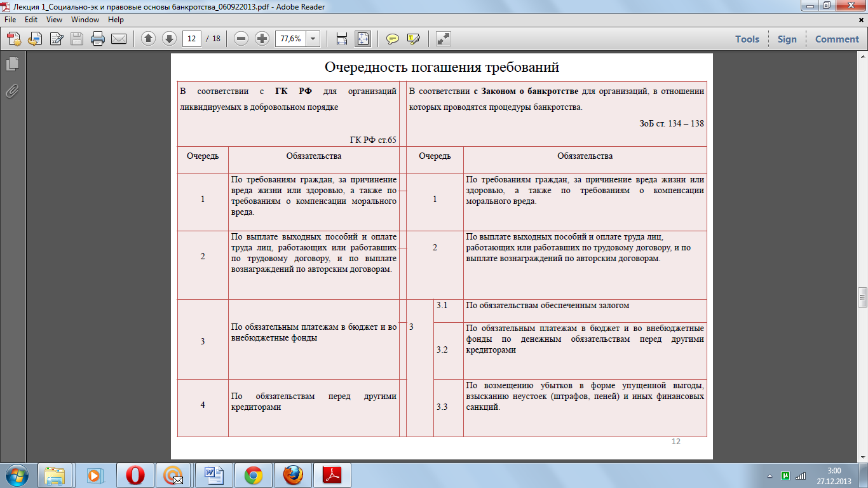
Task: Toggle fit one full page view
Action: [363, 39]
